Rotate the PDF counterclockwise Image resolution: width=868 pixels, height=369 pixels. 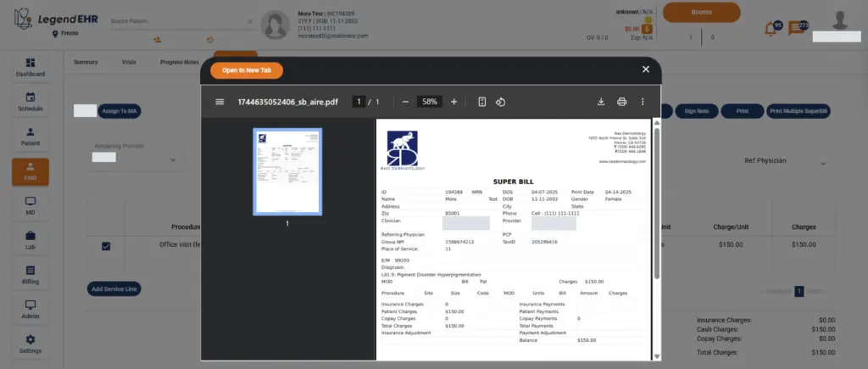point(500,102)
